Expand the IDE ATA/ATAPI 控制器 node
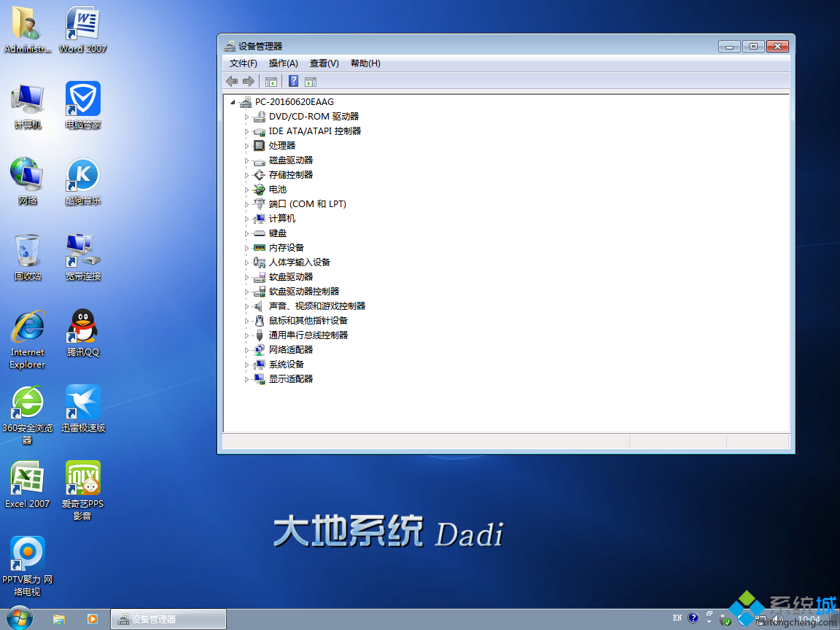 (x=246, y=131)
